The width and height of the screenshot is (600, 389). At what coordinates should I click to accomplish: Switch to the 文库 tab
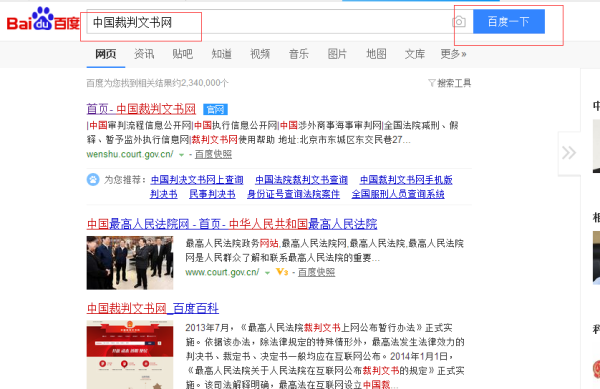coord(415,54)
